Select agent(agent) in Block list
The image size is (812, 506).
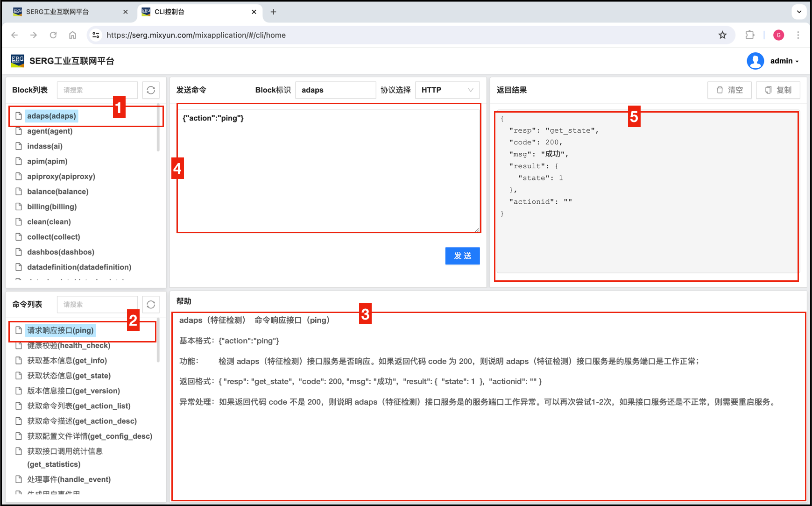click(x=50, y=131)
